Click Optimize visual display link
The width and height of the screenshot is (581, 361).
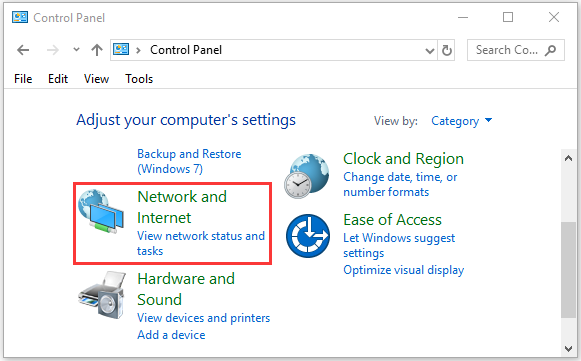404,270
